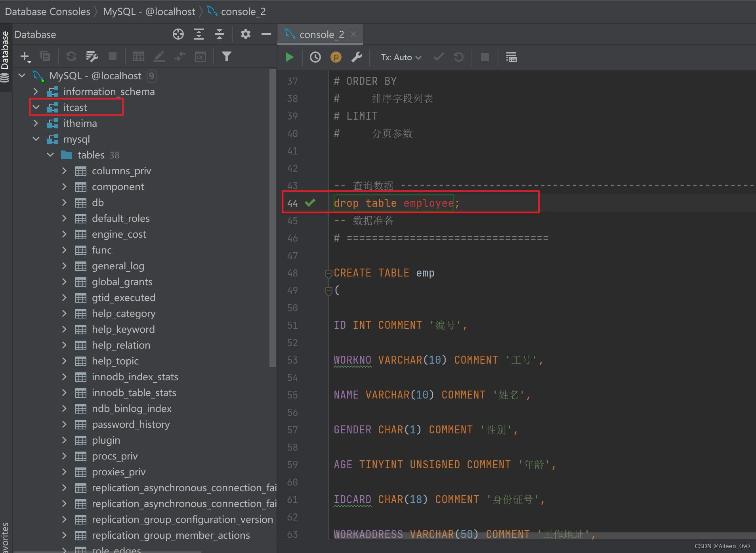Screen dimensions: 756x553
Task: Switch to the console_2 editor tab
Action: coord(321,34)
